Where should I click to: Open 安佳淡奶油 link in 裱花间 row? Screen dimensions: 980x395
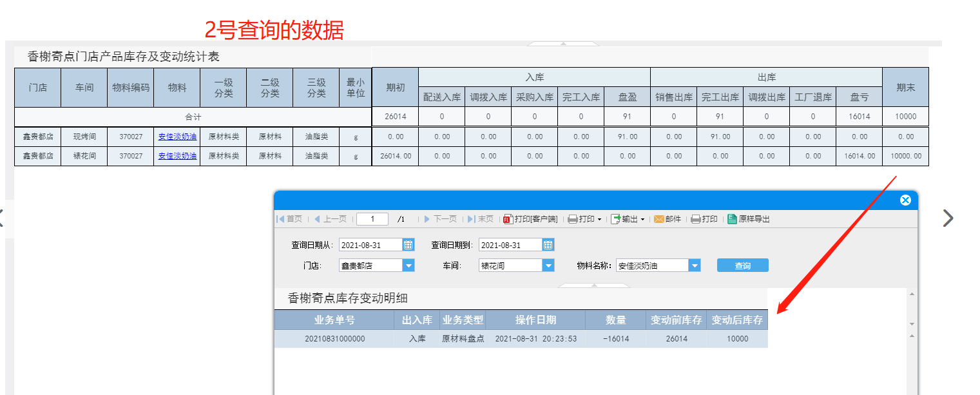(177, 156)
